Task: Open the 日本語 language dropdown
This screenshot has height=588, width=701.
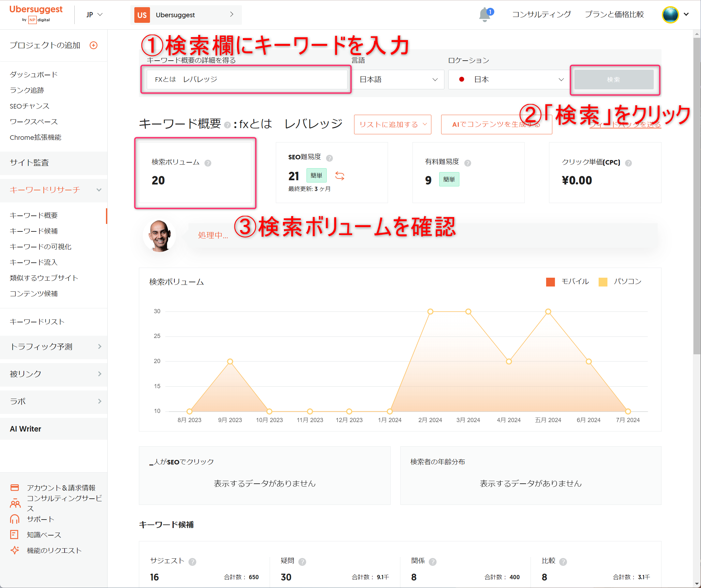Action: tap(398, 80)
